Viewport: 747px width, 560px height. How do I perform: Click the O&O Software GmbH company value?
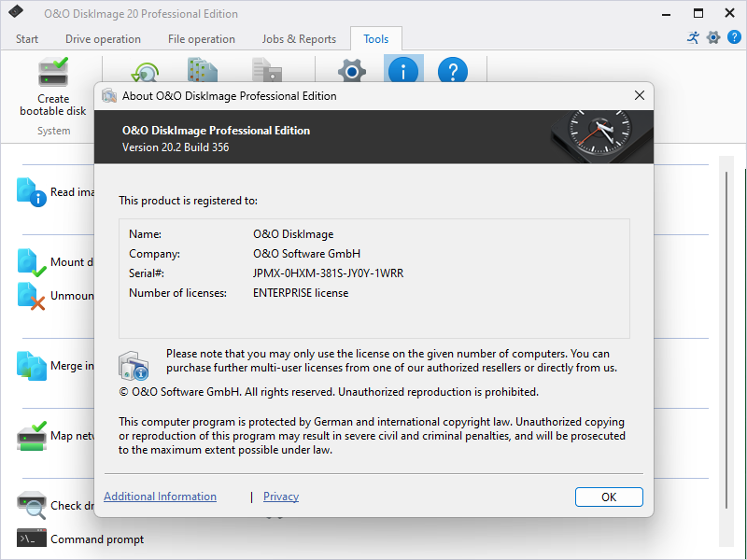click(x=307, y=254)
